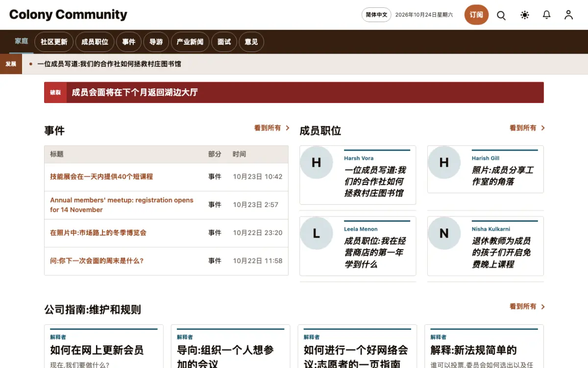The height and width of the screenshot is (368, 588).
Task: Open the breaking banner 成员会面将在下个月返回湖边大厅
Action: [x=135, y=92]
